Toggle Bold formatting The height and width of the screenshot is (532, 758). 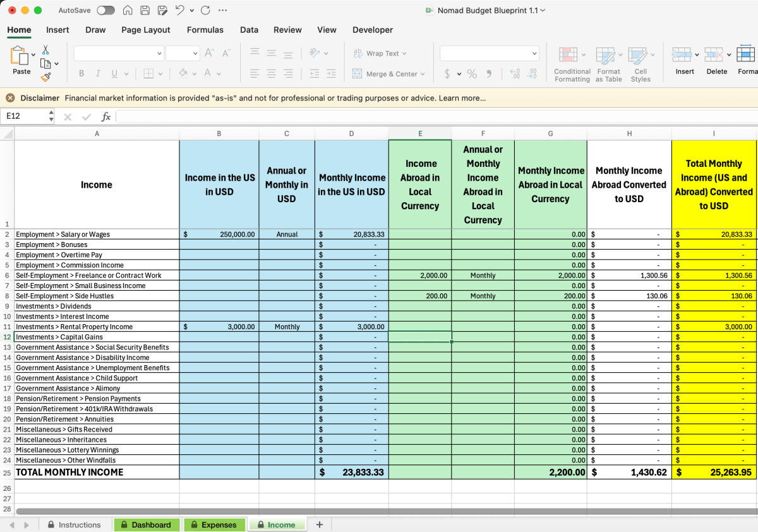tap(81, 74)
